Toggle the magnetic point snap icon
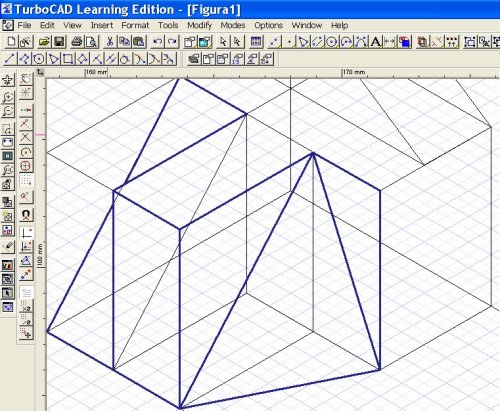 click(26, 215)
